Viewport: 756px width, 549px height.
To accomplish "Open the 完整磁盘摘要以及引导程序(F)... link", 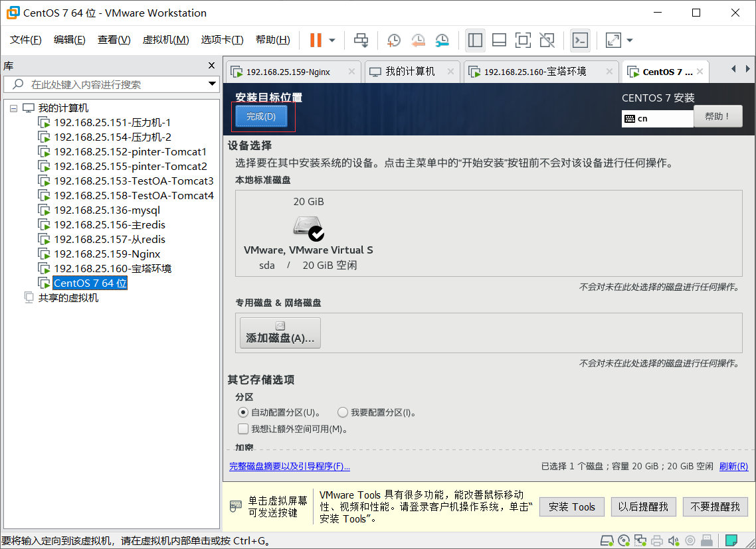I will point(289,466).
